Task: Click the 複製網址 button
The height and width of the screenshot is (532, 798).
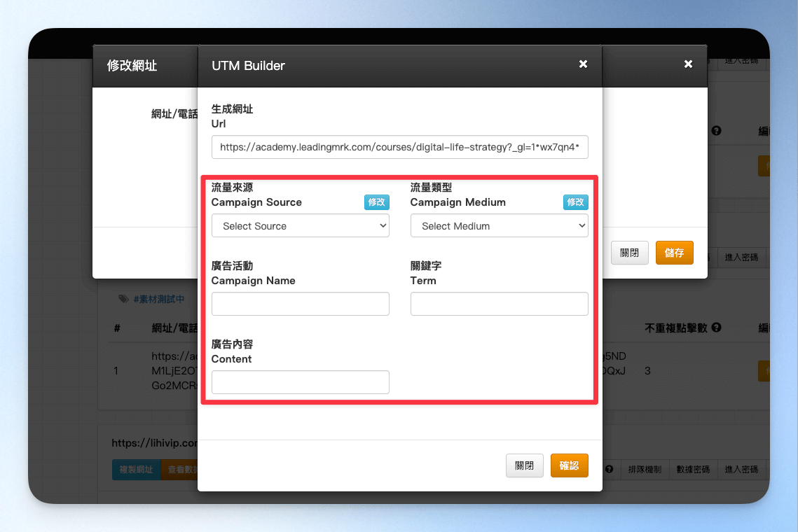Action: pyautogui.click(x=136, y=470)
